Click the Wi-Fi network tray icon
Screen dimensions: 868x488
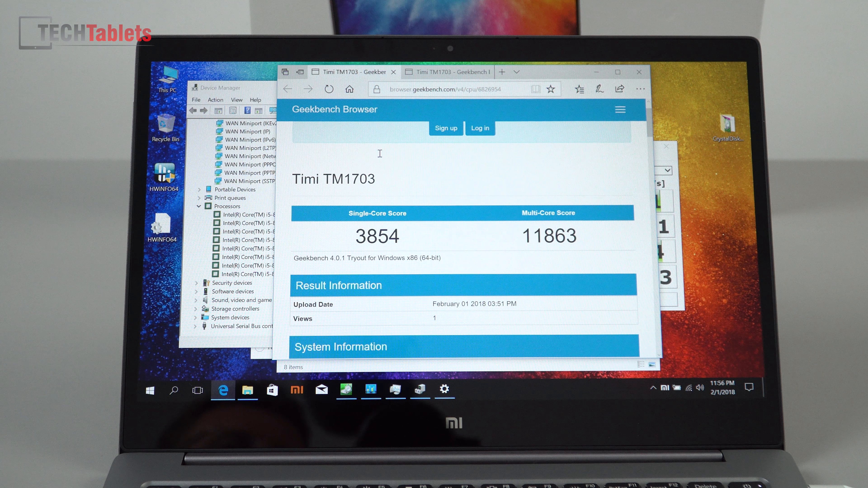(689, 388)
